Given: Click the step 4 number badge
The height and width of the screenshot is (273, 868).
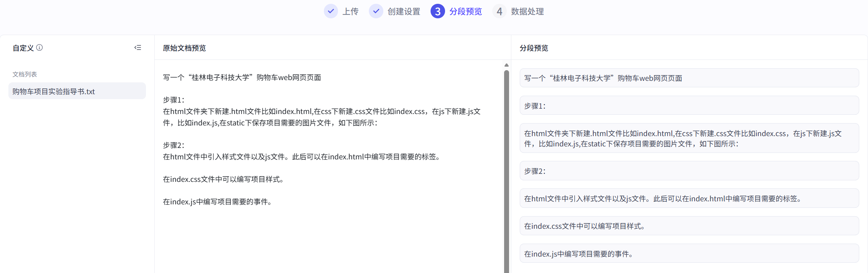Looking at the screenshot, I should coord(499,11).
